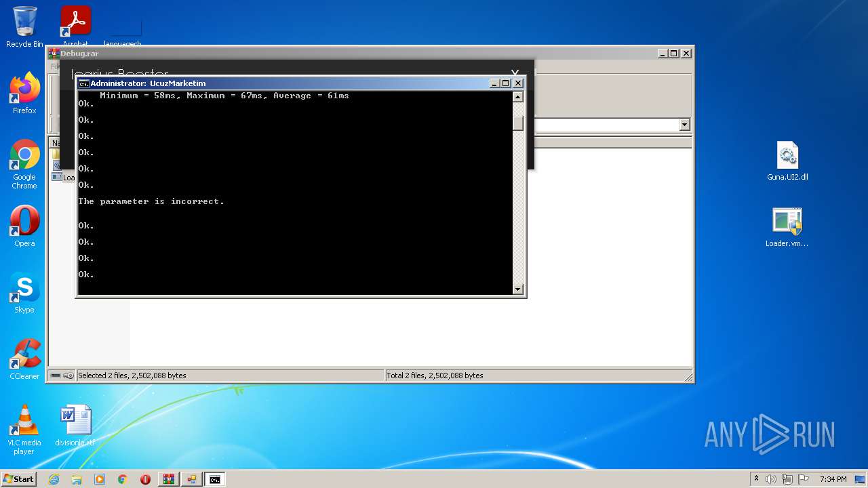
Task: Open the Action Center flag icon
Action: [x=804, y=479]
